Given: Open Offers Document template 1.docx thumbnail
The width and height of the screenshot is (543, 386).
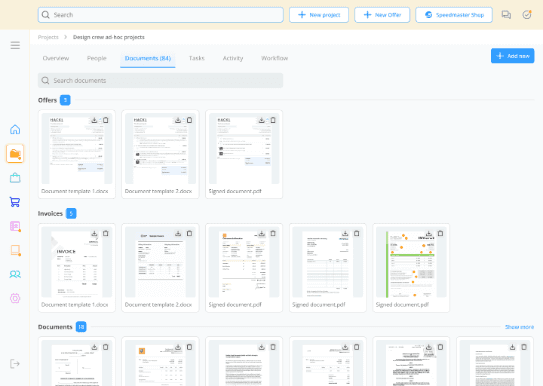Looking at the screenshot, I should 77,149.
